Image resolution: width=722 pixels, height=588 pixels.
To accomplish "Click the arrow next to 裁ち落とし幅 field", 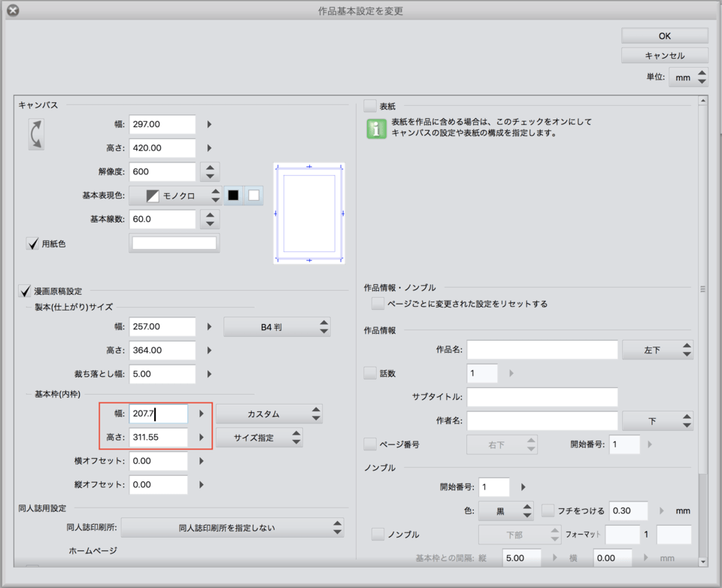I will [x=209, y=374].
